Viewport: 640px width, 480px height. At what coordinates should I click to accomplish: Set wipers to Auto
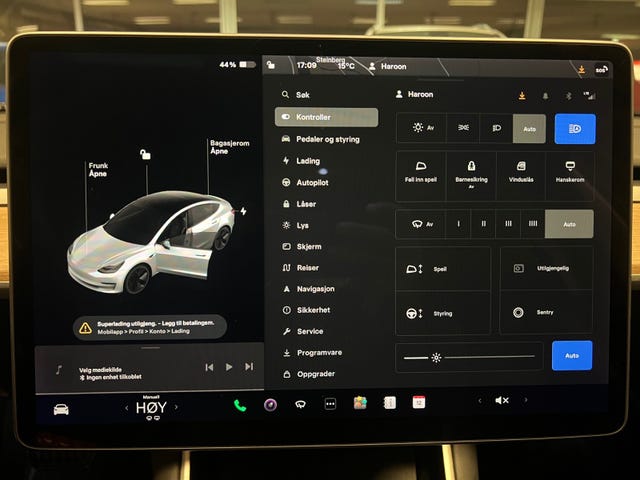tap(569, 224)
